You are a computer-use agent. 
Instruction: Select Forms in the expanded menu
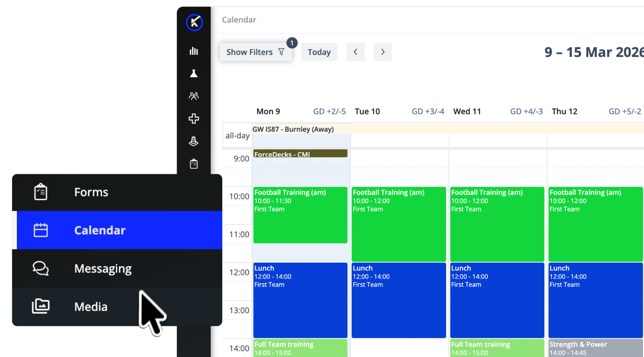click(x=91, y=192)
